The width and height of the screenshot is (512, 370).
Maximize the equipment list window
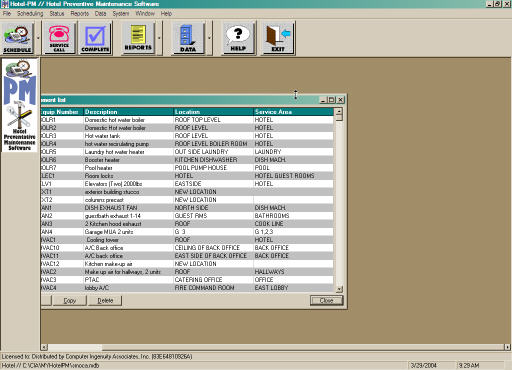click(332, 100)
